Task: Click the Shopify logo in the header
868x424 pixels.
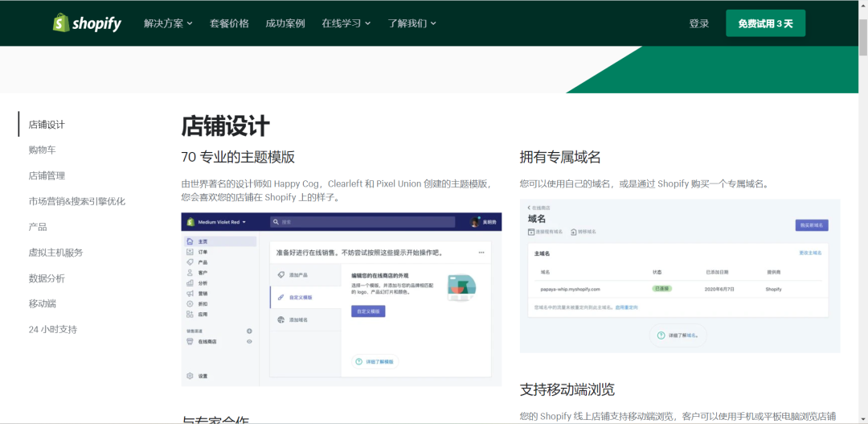Action: [87, 23]
